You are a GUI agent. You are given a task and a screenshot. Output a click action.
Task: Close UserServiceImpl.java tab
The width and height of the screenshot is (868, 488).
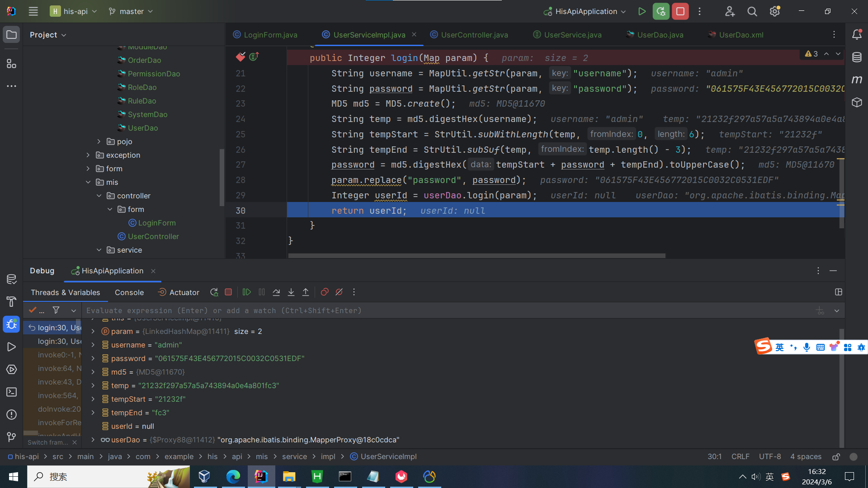[414, 34]
